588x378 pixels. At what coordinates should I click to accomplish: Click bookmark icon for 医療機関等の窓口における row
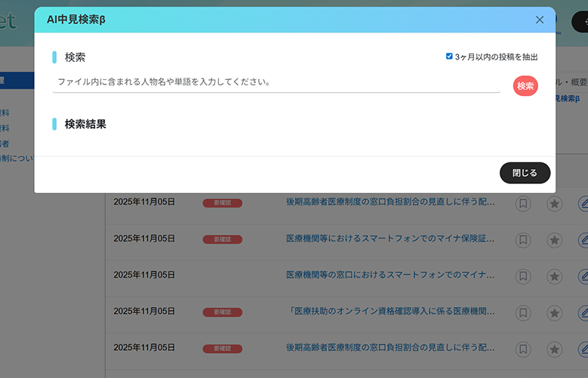523,276
